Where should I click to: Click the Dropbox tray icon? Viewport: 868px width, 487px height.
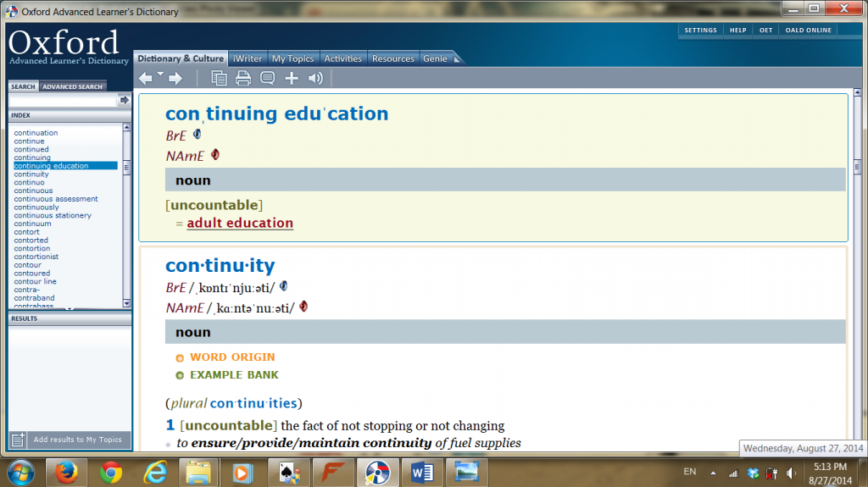(753, 473)
